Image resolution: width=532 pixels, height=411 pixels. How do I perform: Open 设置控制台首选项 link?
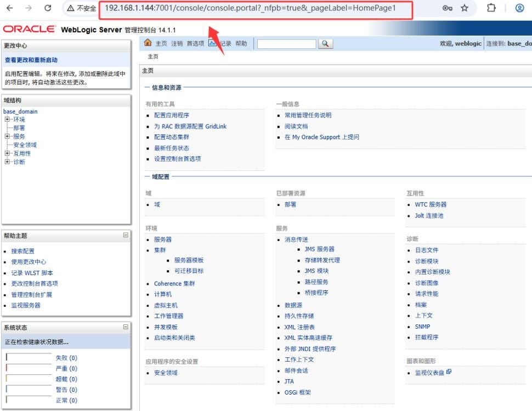(x=178, y=159)
